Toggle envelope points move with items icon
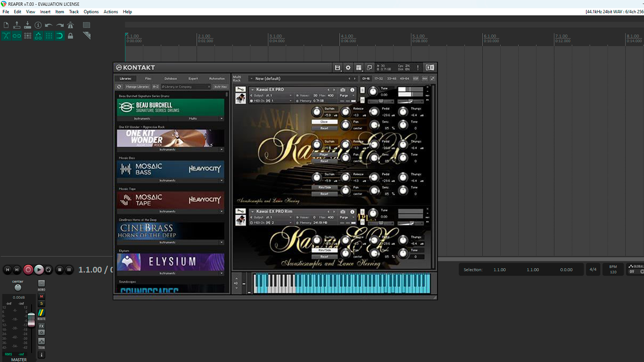The image size is (644, 362). click(38, 36)
